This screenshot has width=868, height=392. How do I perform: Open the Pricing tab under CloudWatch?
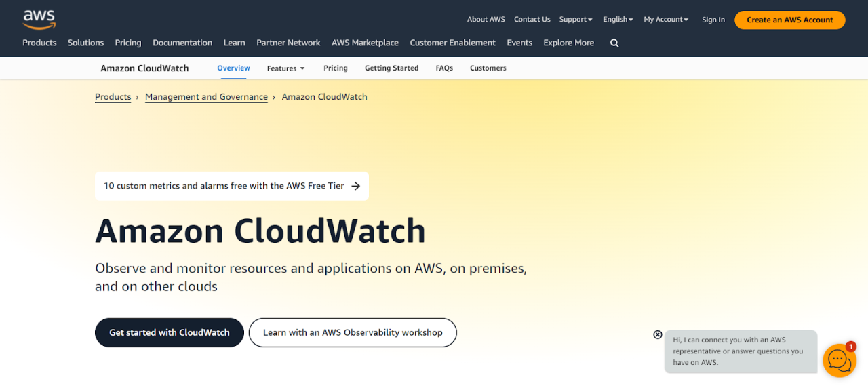[x=335, y=68]
